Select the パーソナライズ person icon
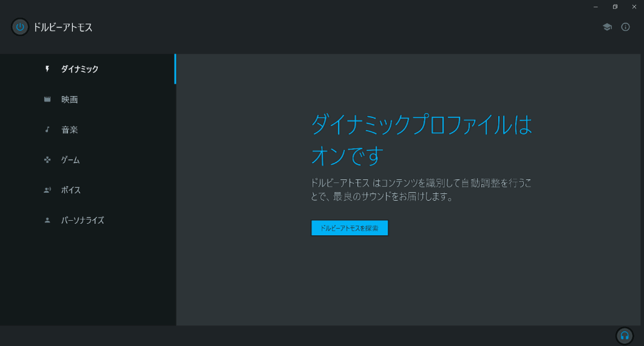644x346 pixels. point(47,220)
